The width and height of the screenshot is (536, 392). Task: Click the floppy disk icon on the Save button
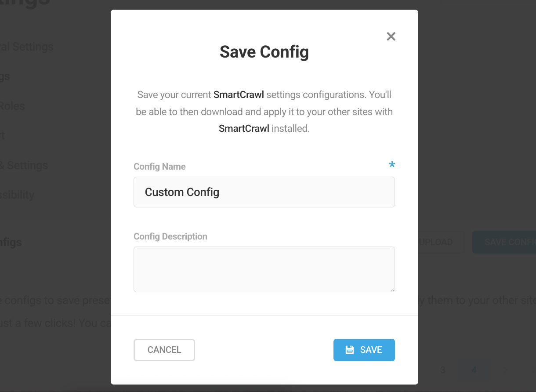pos(350,349)
